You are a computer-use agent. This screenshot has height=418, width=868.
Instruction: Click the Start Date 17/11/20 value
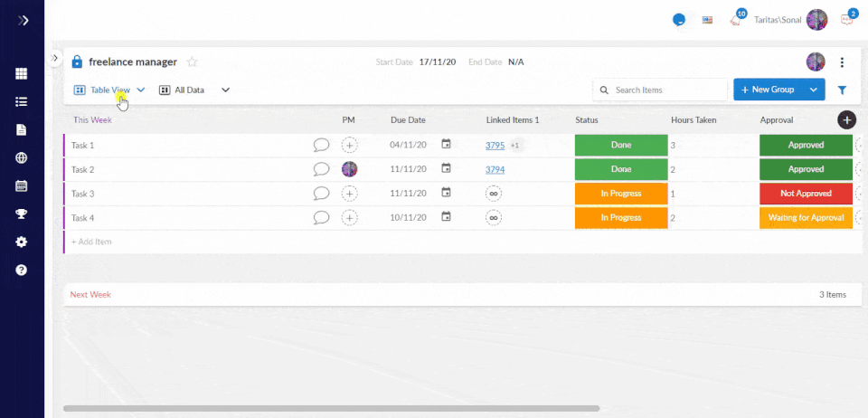(x=438, y=62)
